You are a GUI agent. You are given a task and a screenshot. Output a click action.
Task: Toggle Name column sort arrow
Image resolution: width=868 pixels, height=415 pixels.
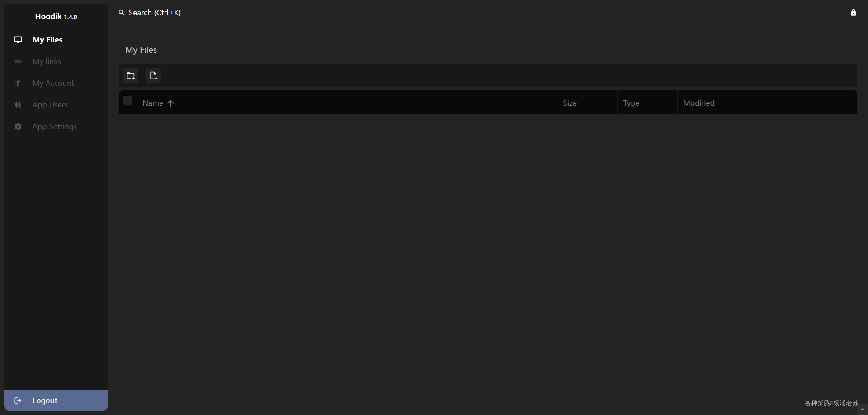170,103
